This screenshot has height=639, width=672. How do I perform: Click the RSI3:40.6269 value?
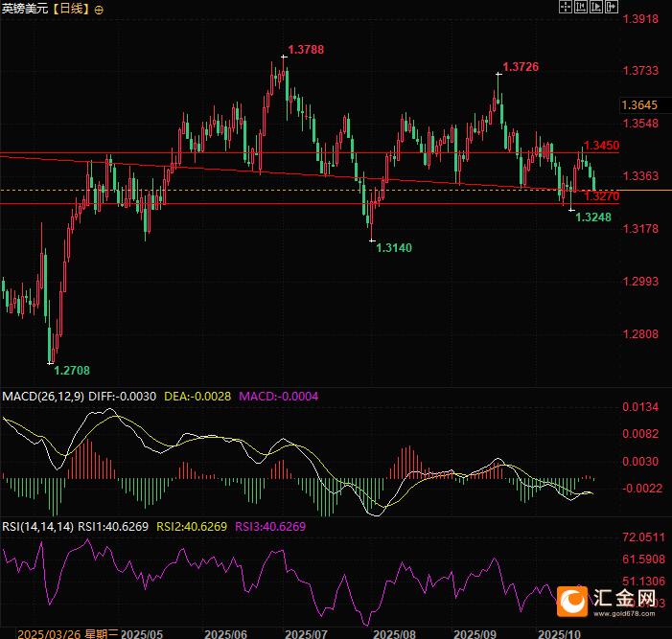(x=270, y=526)
